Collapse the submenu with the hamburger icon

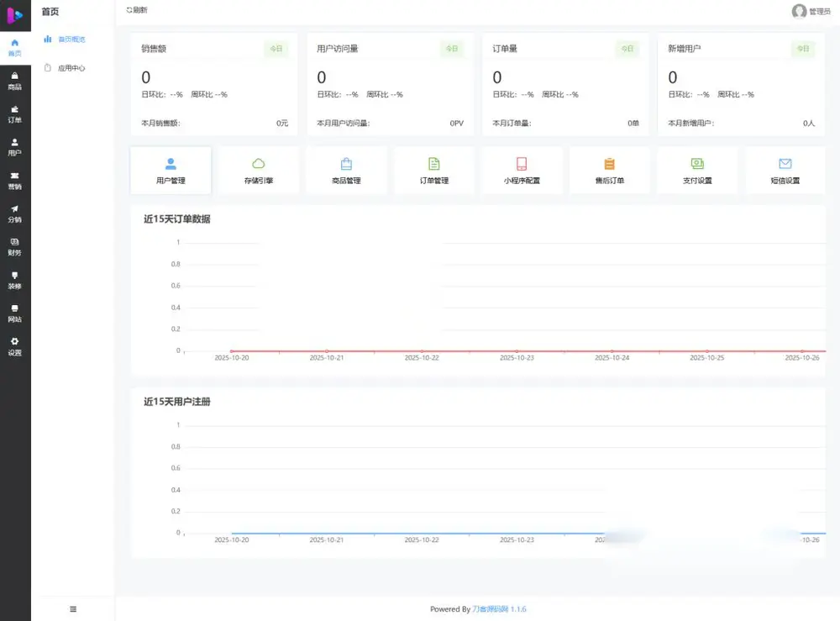point(73,608)
